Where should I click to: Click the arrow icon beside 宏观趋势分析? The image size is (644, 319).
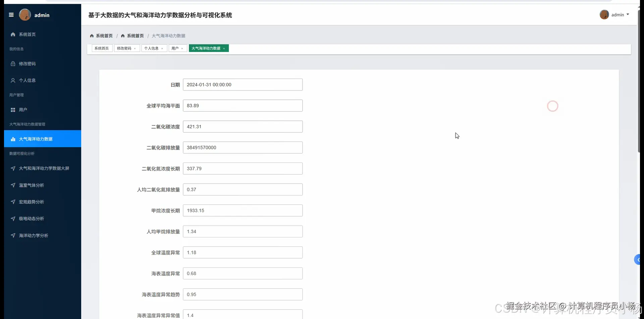(x=13, y=202)
